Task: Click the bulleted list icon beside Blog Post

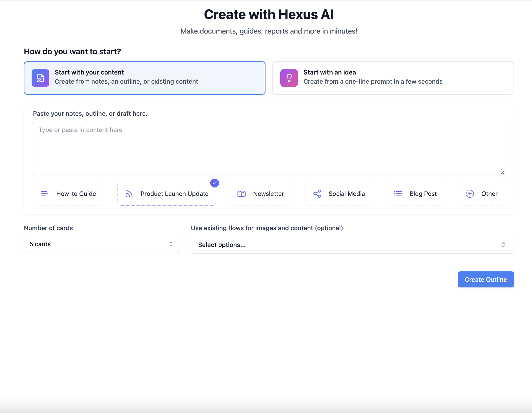Action: coord(398,194)
